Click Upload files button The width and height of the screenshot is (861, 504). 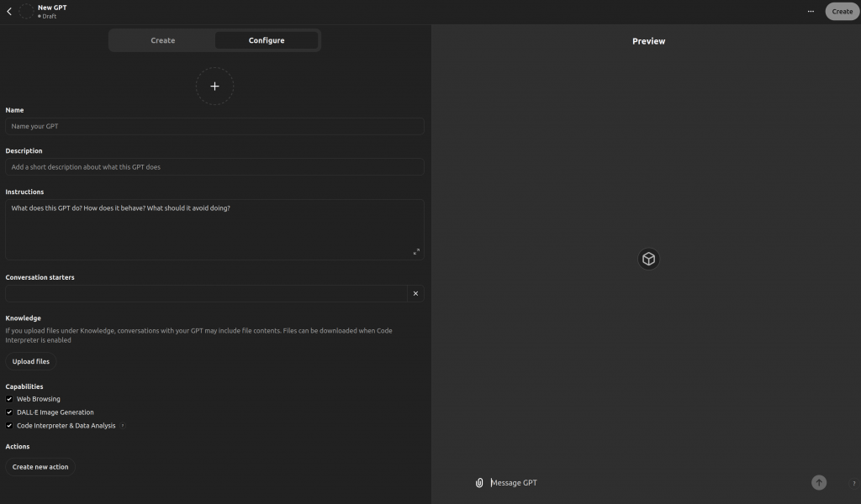point(31,361)
